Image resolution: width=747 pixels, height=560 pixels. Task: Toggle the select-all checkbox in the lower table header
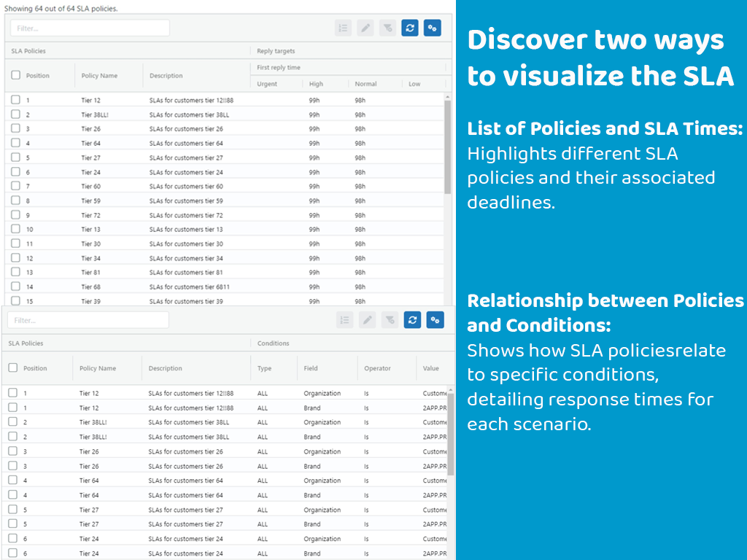pos(13,368)
